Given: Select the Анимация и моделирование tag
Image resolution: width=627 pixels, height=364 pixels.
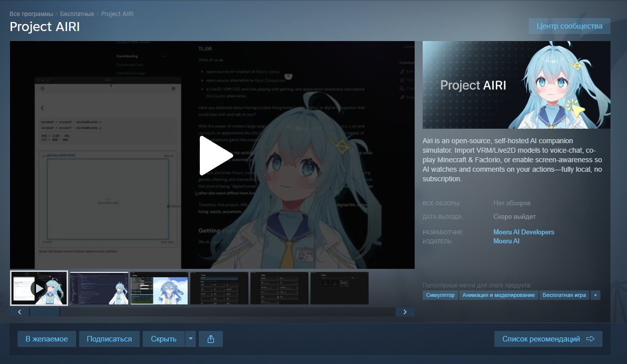Looking at the screenshot, I should (x=498, y=295).
